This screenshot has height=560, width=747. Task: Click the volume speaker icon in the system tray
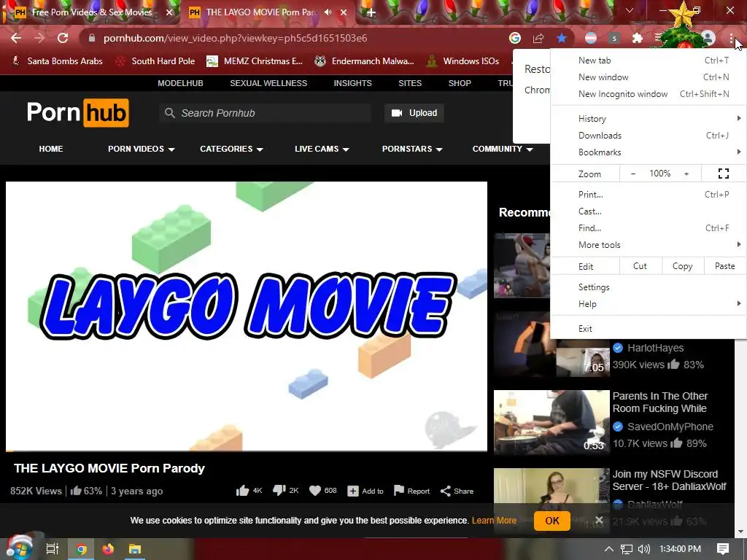click(643, 549)
